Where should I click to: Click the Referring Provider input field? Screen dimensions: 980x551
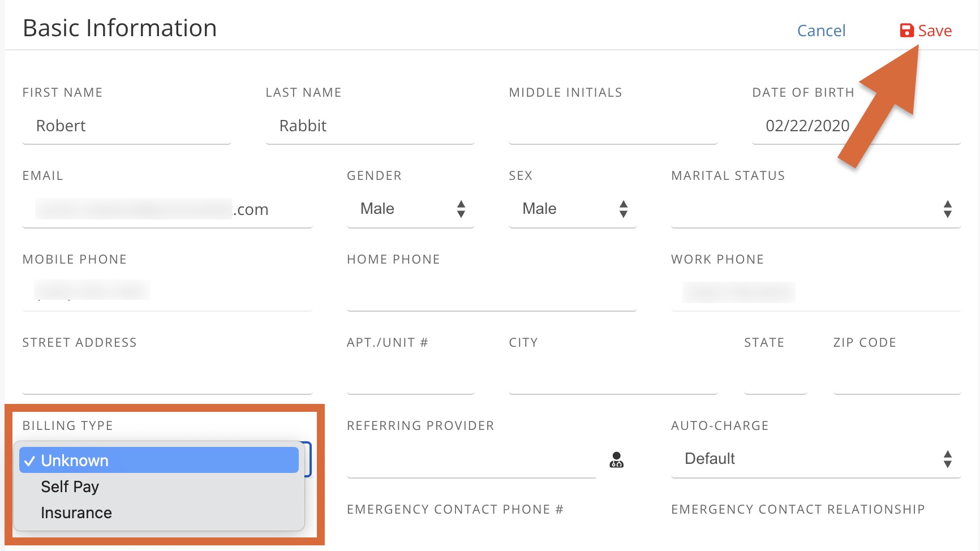(x=471, y=459)
